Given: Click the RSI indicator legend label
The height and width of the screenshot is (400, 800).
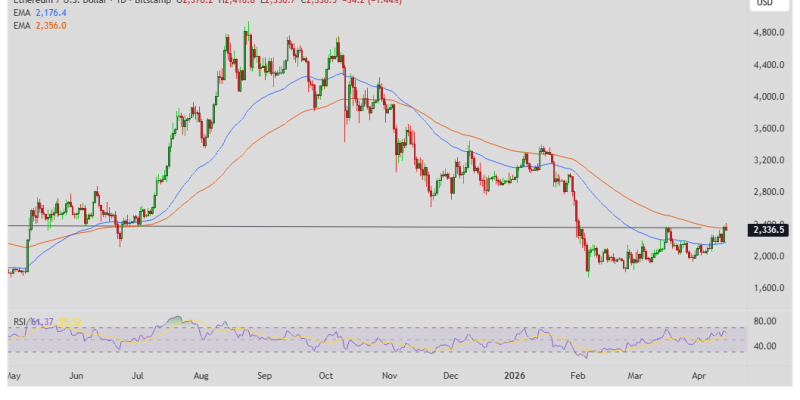Looking at the screenshot, I should click(20, 321).
